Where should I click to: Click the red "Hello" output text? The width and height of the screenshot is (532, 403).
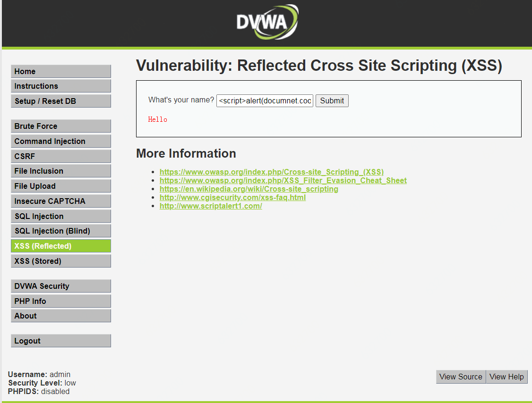(157, 119)
